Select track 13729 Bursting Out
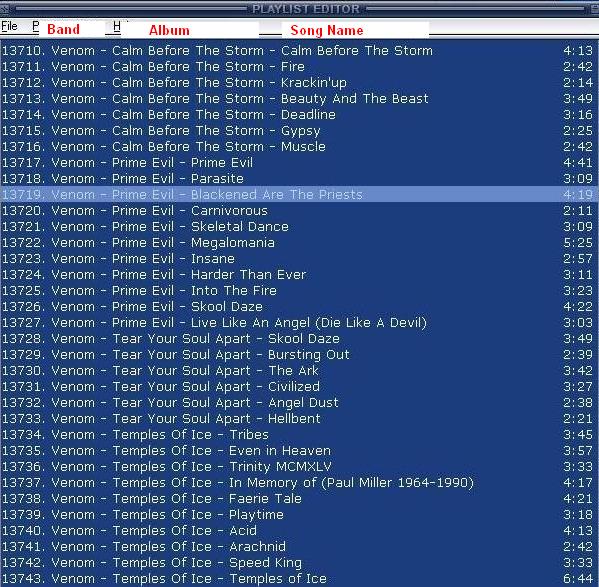Viewport: 599px width, 587px height. tap(299, 355)
